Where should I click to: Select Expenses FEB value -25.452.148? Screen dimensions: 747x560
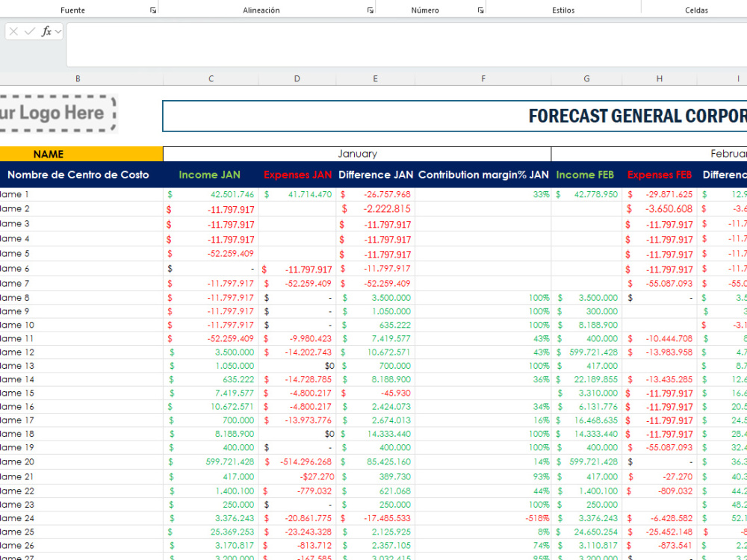tap(660, 532)
